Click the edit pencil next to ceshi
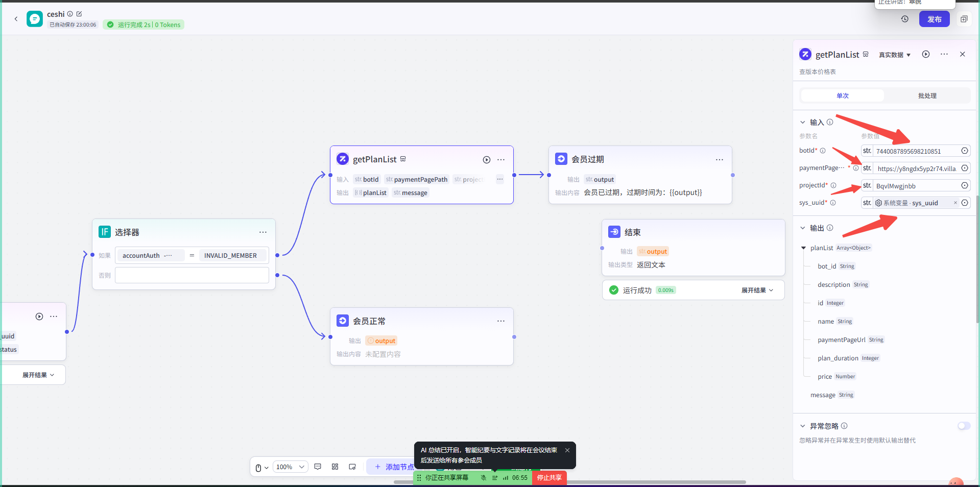980x487 pixels. (79, 14)
